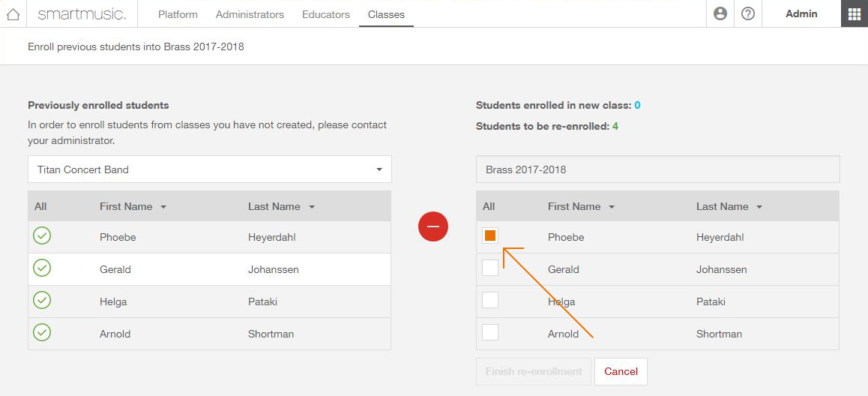The height and width of the screenshot is (396, 868).
Task: Click the red remove students button
Action: 433,226
